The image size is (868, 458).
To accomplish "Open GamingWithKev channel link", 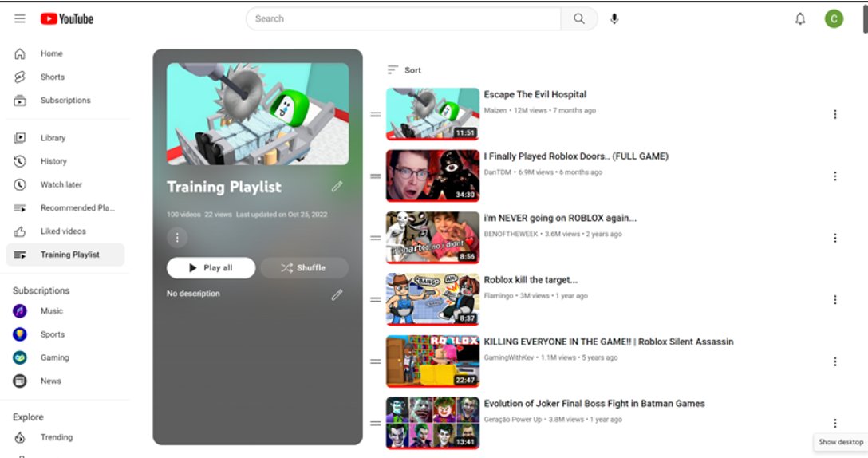I will coord(509,357).
